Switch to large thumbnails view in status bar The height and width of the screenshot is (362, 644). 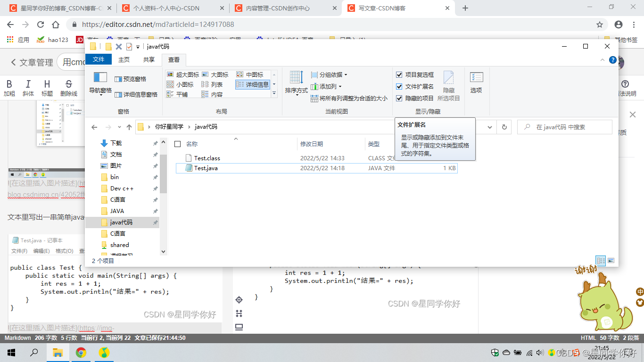(x=611, y=260)
